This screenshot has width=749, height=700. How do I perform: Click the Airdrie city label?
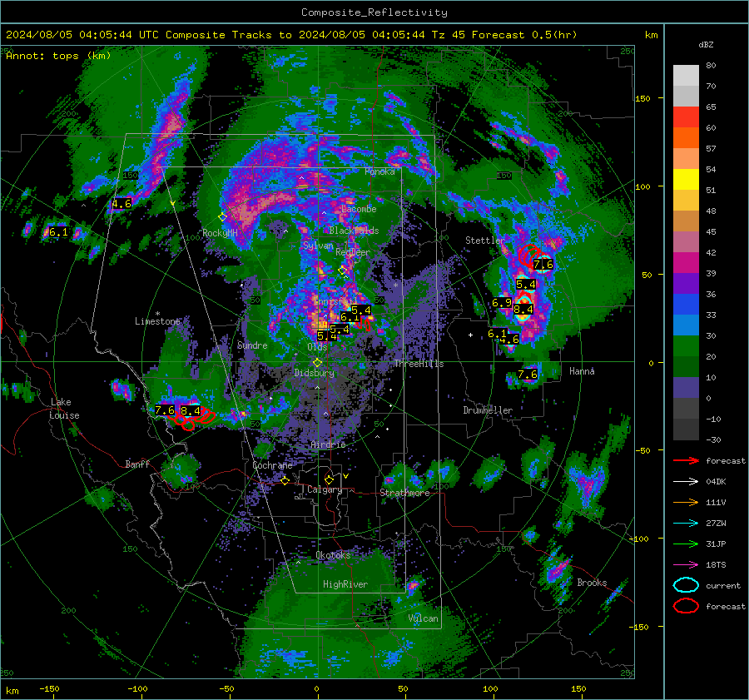pos(328,444)
